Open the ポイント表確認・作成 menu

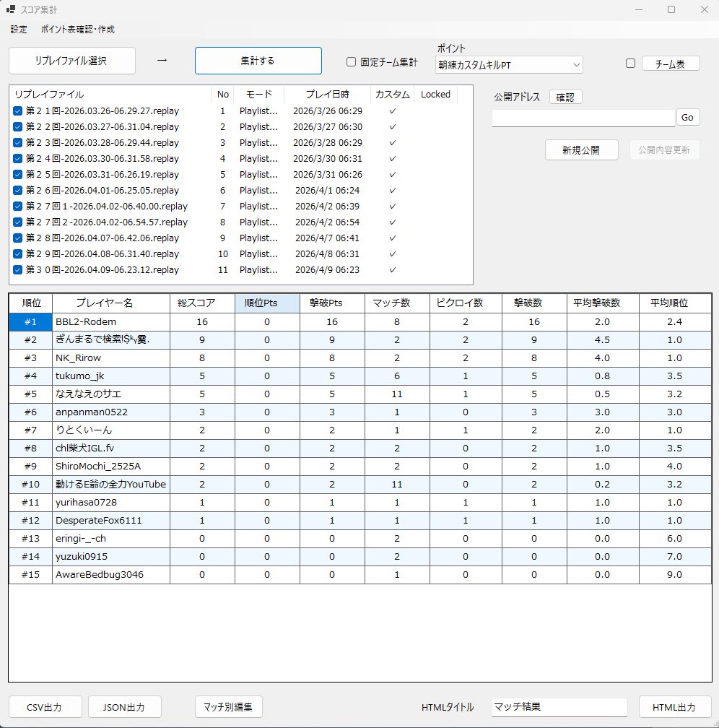coord(77,29)
